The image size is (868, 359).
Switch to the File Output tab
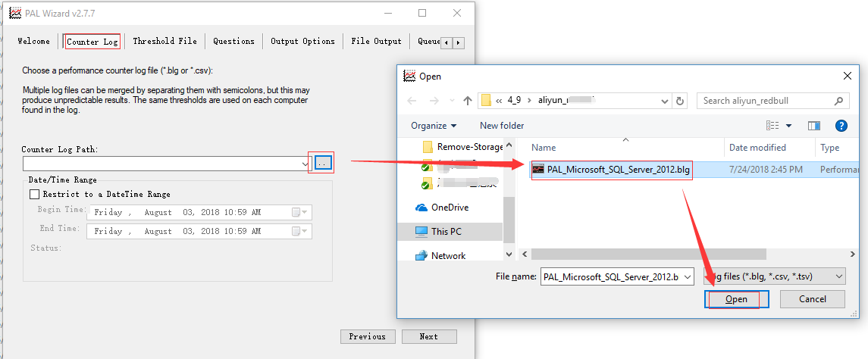pyautogui.click(x=377, y=41)
